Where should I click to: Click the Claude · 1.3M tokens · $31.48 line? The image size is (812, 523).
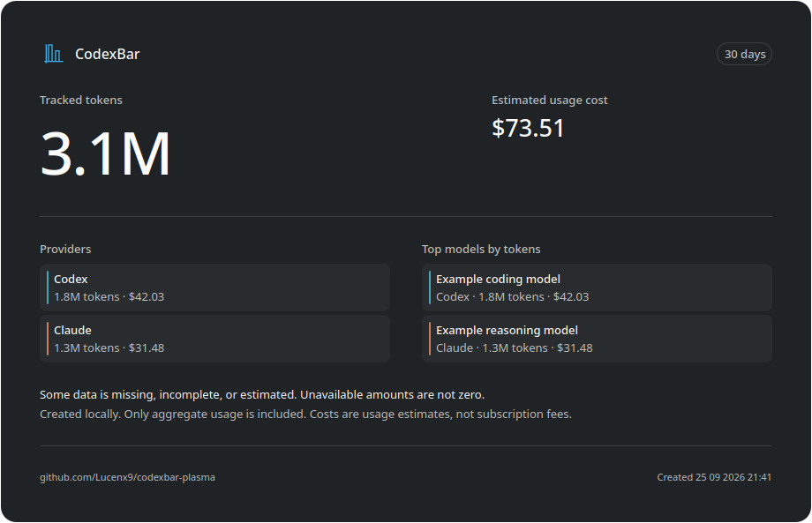tap(515, 347)
